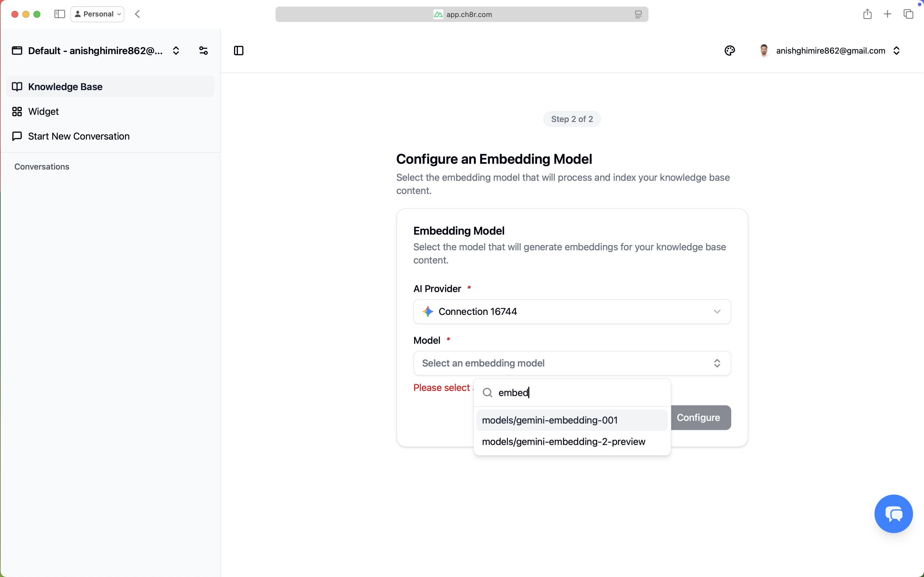Image resolution: width=924 pixels, height=577 pixels.
Task: Select models/gemini-embedding-001 from the list
Action: pos(550,420)
